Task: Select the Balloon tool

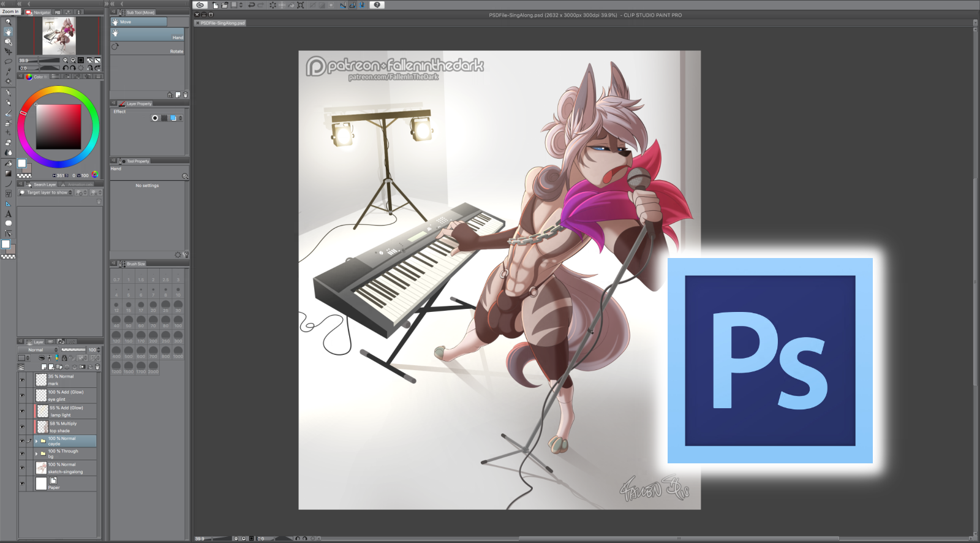Action: pyautogui.click(x=8, y=223)
